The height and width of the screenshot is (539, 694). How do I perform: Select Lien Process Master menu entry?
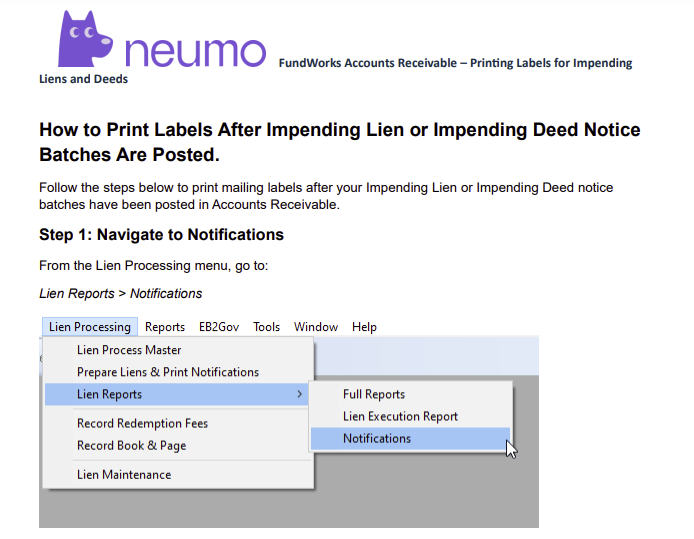pyautogui.click(x=129, y=350)
